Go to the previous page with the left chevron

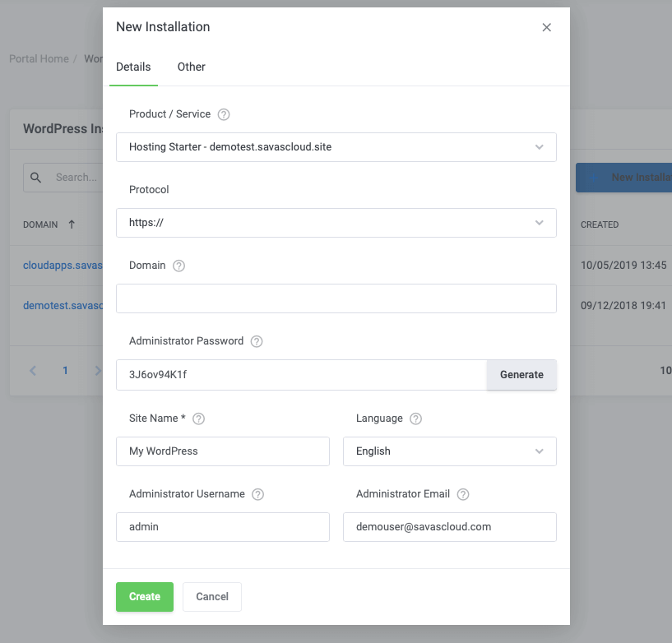coord(33,371)
